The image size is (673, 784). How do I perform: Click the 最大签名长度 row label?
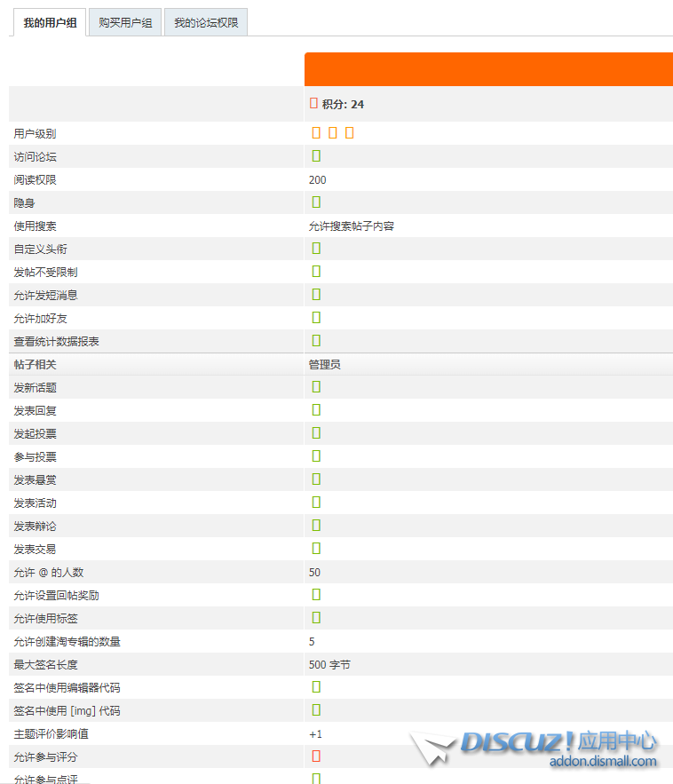point(45,664)
